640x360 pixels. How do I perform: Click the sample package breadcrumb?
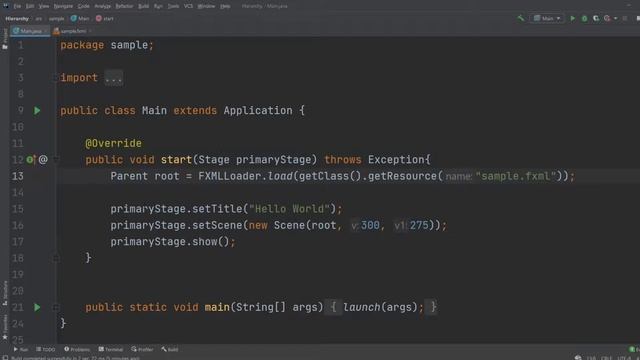pos(56,18)
